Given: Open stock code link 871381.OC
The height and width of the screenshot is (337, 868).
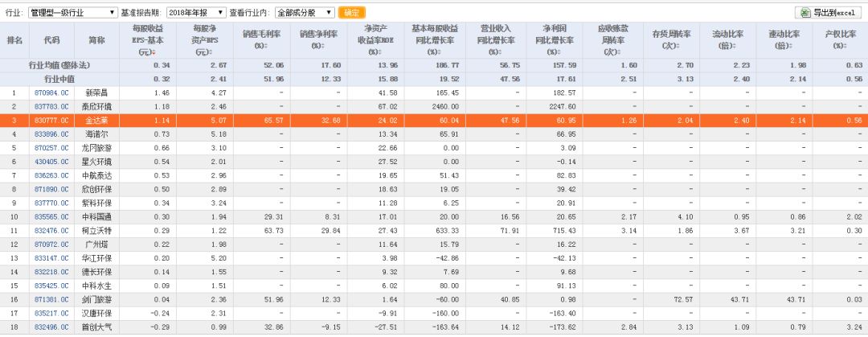Looking at the screenshot, I should (51, 300).
